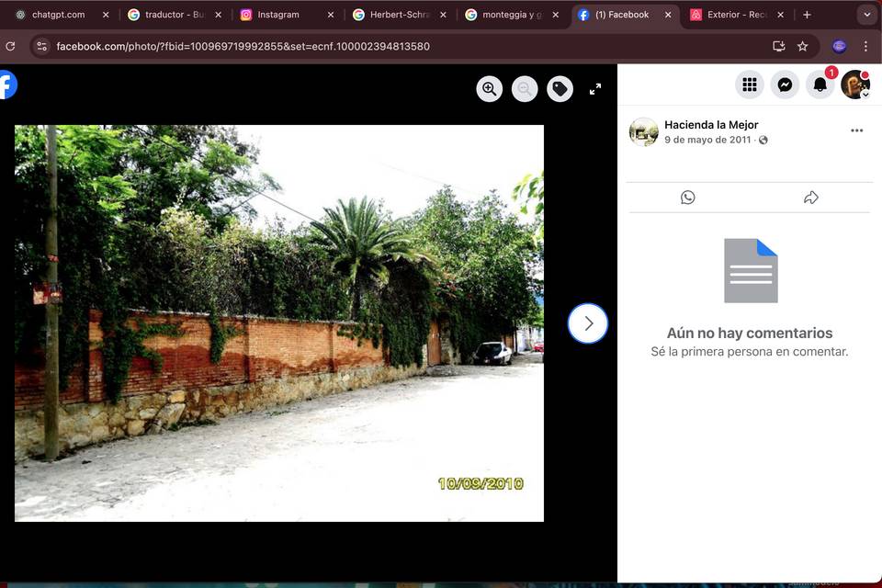
Task: Go to Facebook home logo
Action: click(6, 85)
